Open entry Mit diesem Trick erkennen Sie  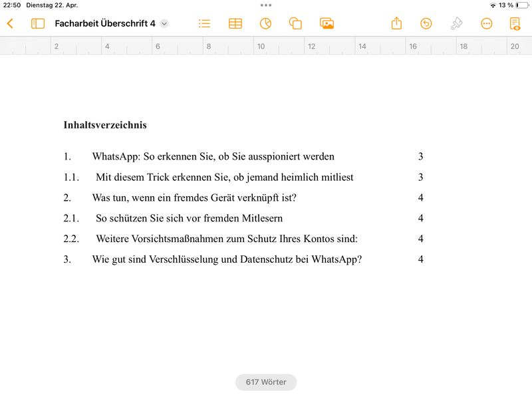[x=225, y=177]
